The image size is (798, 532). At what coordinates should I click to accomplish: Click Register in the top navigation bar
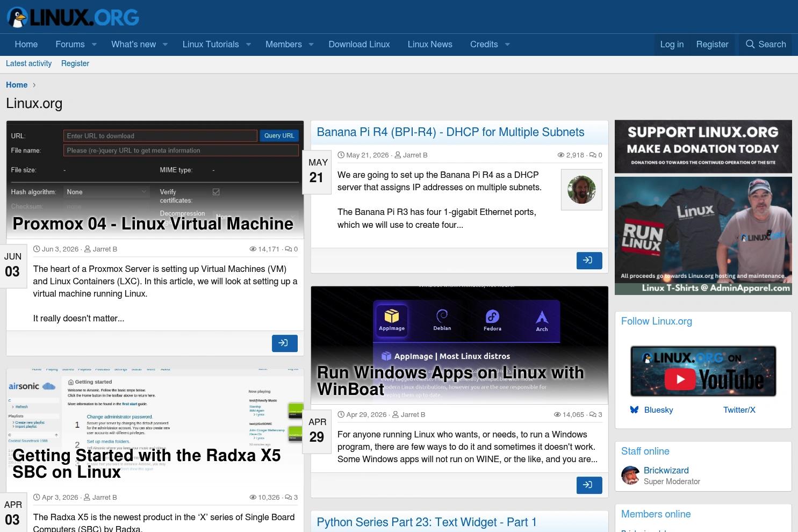pyautogui.click(x=712, y=45)
